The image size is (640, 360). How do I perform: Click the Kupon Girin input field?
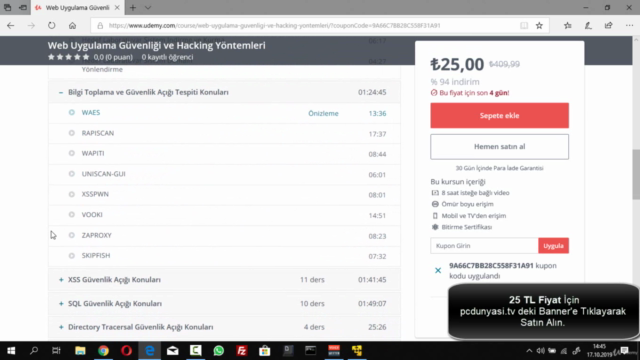[484, 246]
